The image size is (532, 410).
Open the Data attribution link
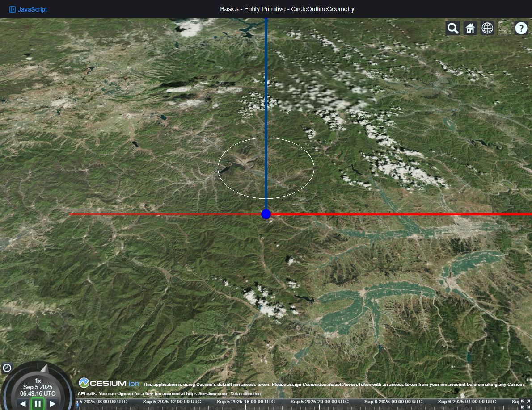click(245, 394)
